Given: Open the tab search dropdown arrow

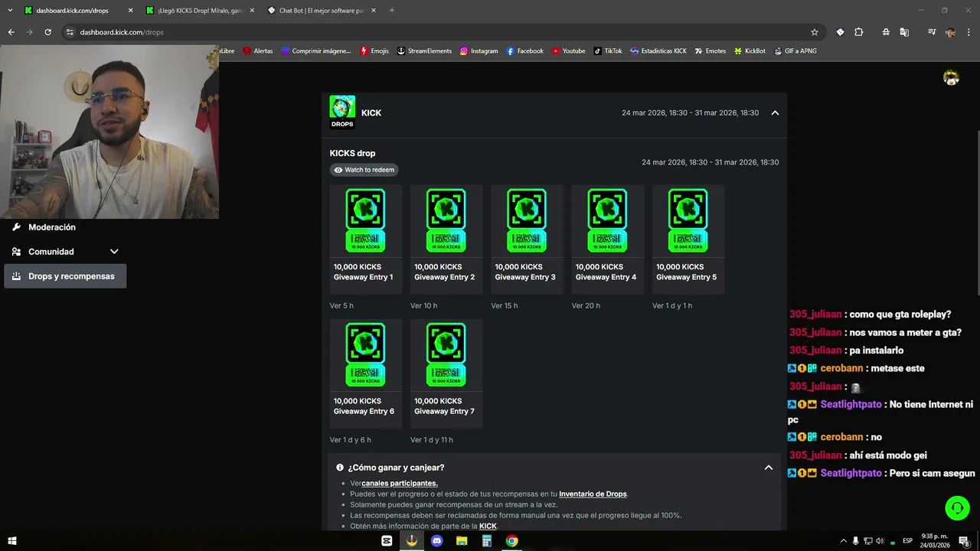Looking at the screenshot, I should (x=10, y=11).
